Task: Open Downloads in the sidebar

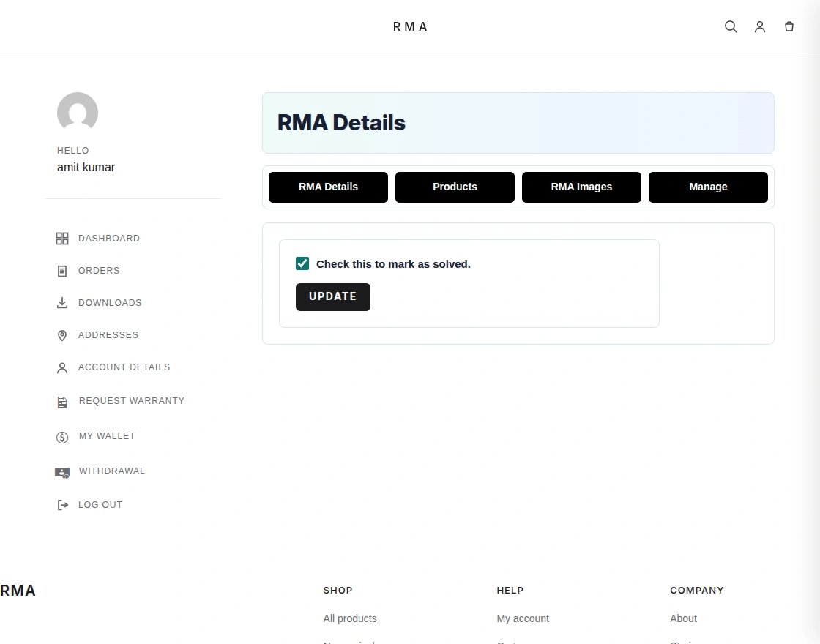Action: [x=110, y=303]
